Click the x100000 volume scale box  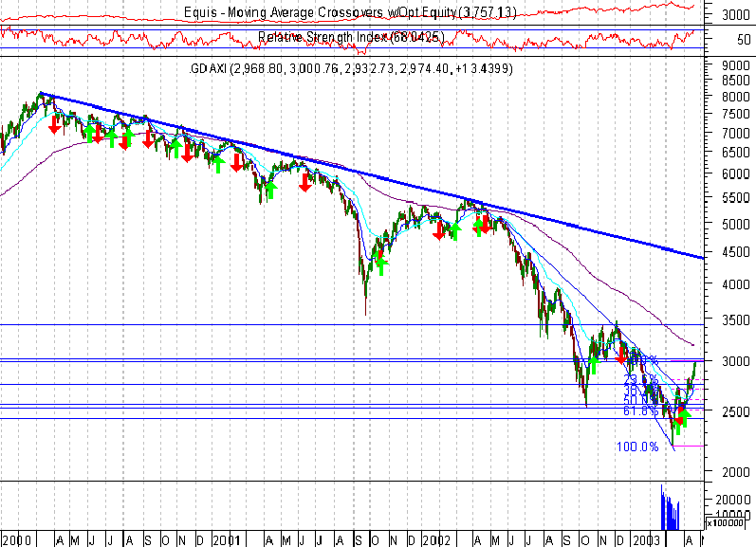click(x=726, y=522)
